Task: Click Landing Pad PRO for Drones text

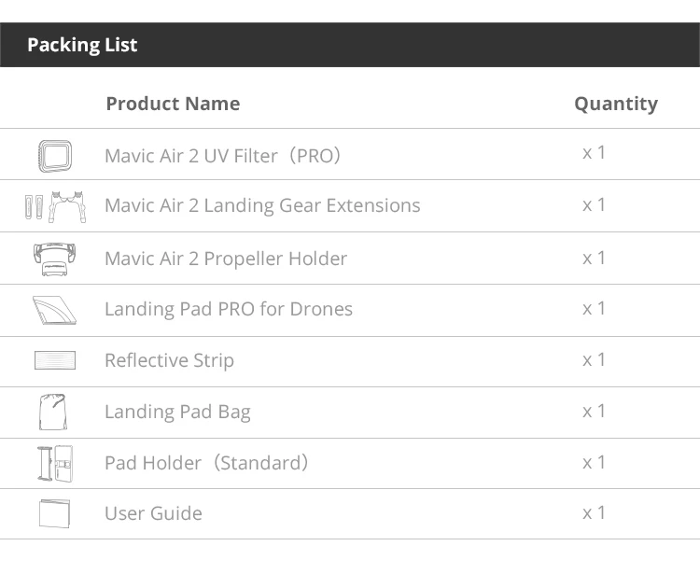Action: pyautogui.click(x=229, y=309)
